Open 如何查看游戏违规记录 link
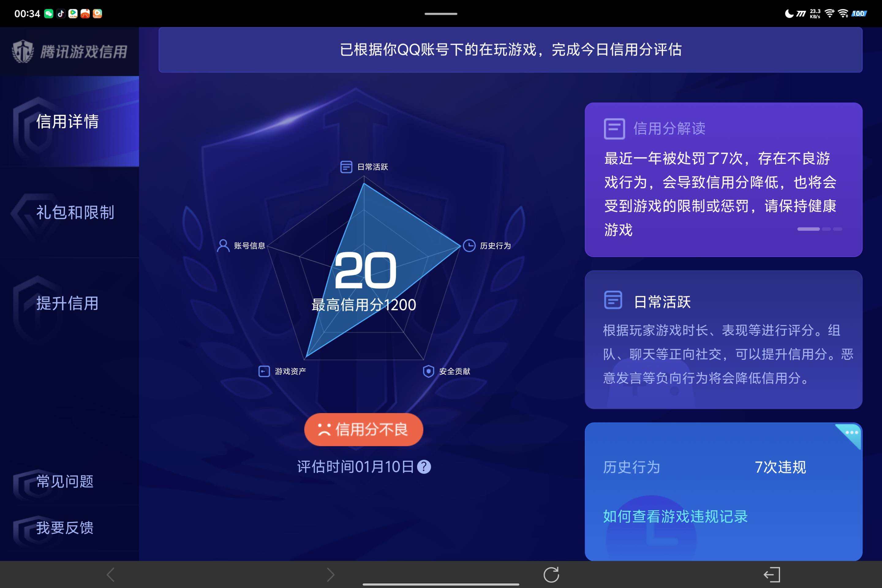882x588 pixels. [675, 516]
